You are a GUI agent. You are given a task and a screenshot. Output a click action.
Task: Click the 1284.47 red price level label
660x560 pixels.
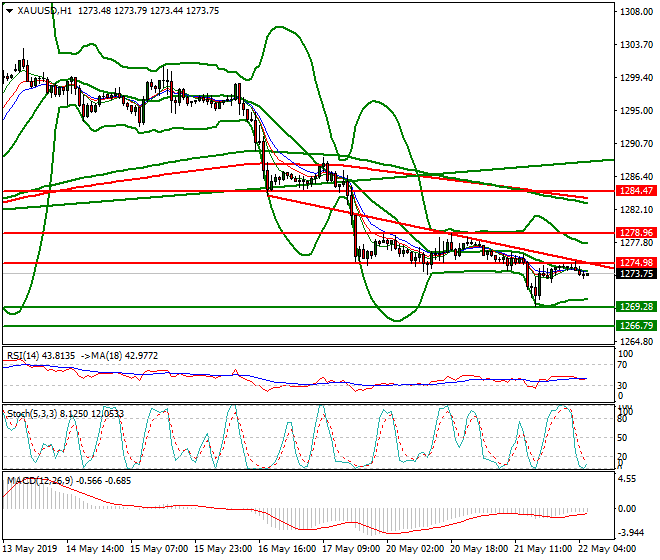[636, 191]
